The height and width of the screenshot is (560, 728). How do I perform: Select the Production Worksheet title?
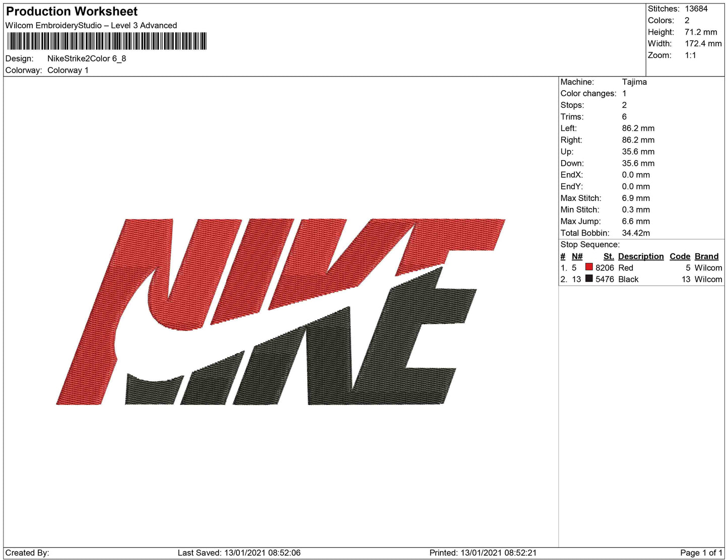(x=72, y=12)
